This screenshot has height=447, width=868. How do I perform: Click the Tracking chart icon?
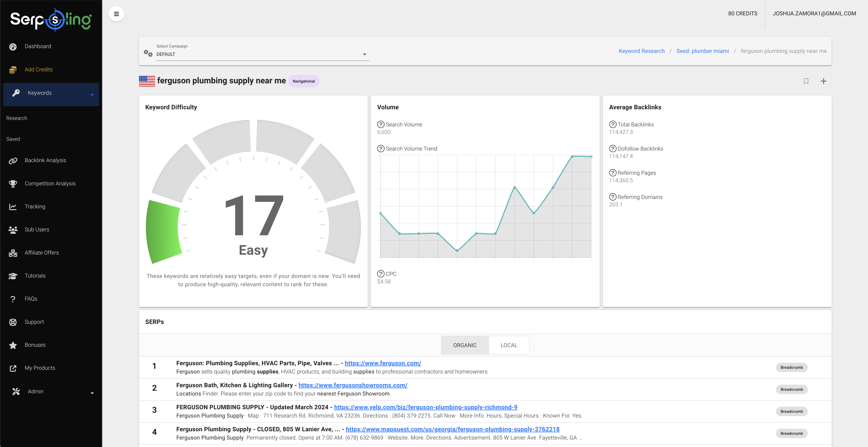(x=13, y=206)
